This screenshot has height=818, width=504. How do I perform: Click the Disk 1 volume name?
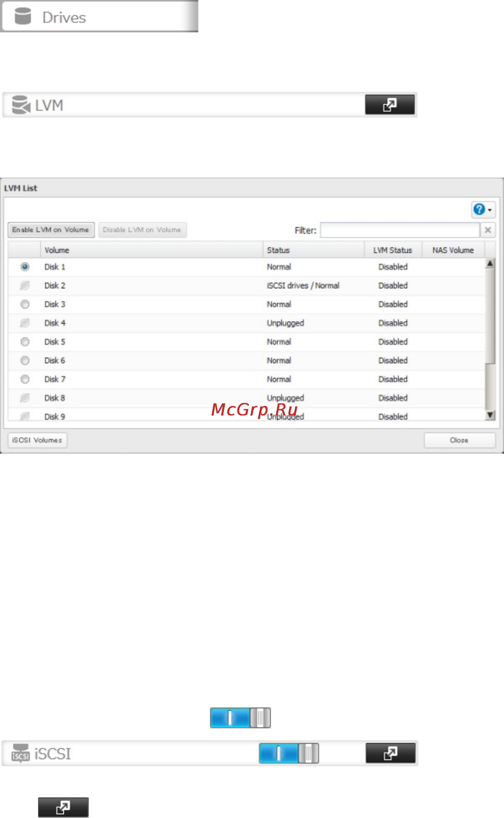point(55,267)
